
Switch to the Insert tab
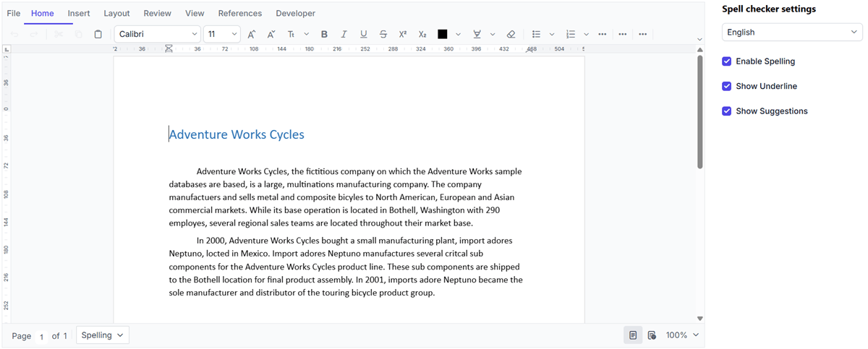point(79,13)
